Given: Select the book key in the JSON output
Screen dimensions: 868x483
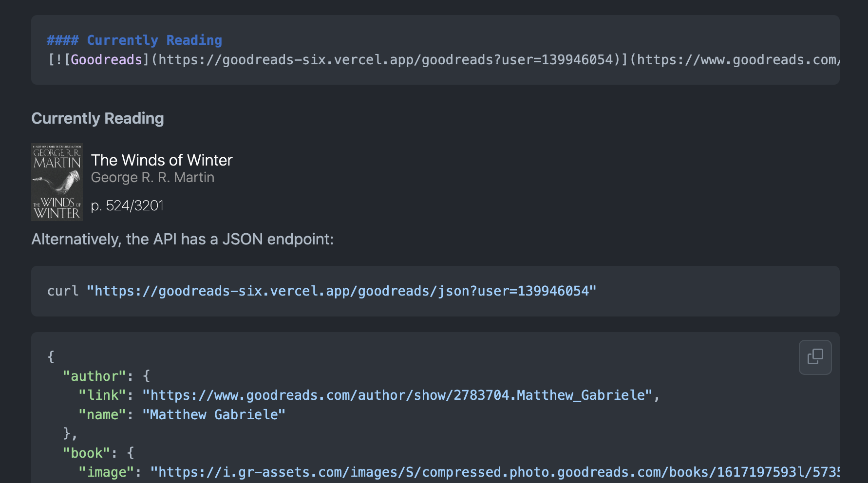Looking at the screenshot, I should [x=86, y=452].
